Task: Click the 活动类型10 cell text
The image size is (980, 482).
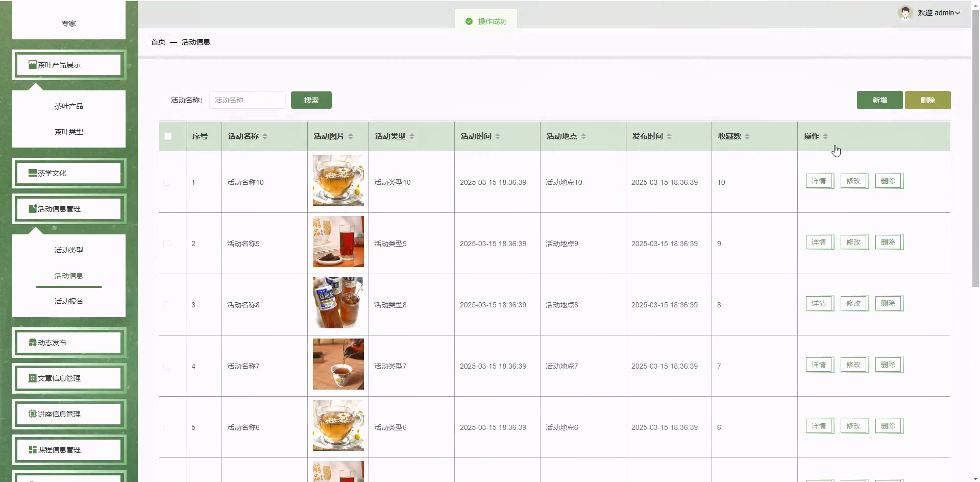Action: (x=393, y=182)
